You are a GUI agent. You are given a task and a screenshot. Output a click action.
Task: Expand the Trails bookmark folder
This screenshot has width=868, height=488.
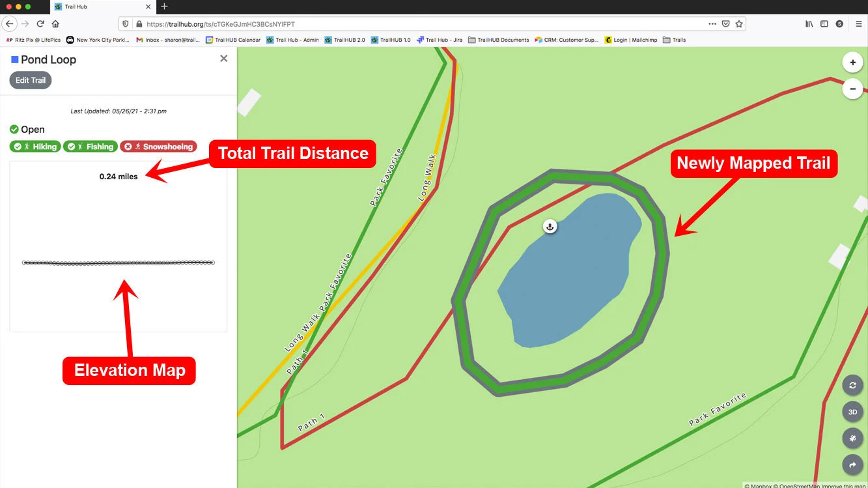click(x=675, y=40)
